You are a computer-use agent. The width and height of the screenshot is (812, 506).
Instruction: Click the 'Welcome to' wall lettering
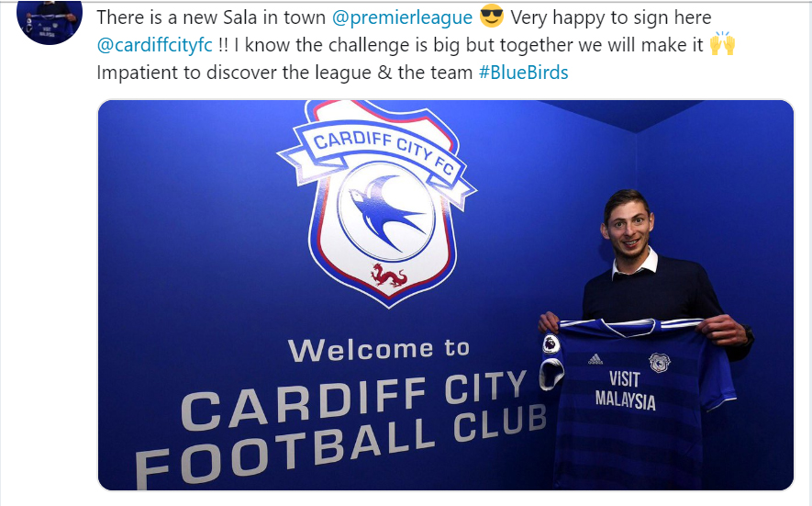tap(379, 350)
